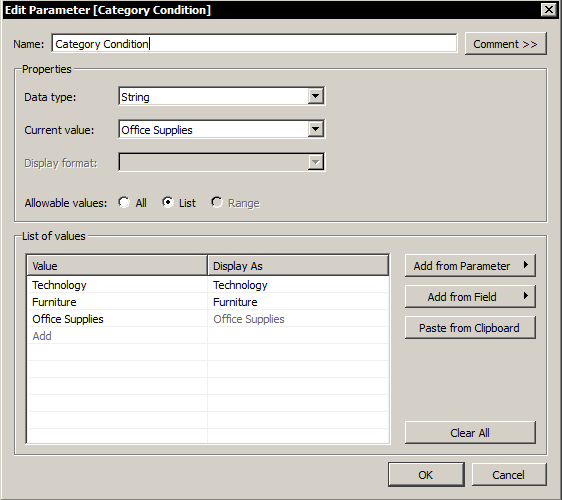Viewport: 562px width, 500px height.
Task: Confirm with the OK button
Action: pyautogui.click(x=426, y=475)
